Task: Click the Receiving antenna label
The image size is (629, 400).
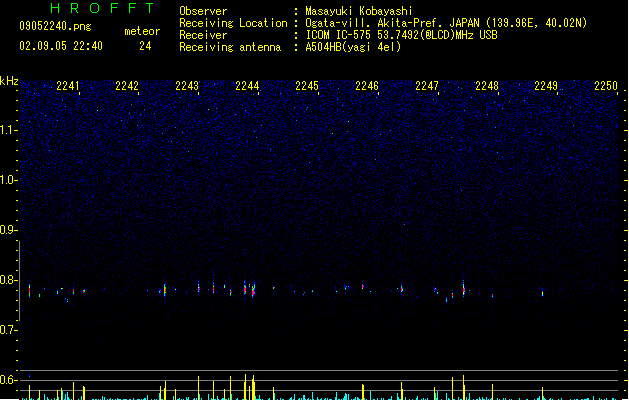Action: coord(230,47)
